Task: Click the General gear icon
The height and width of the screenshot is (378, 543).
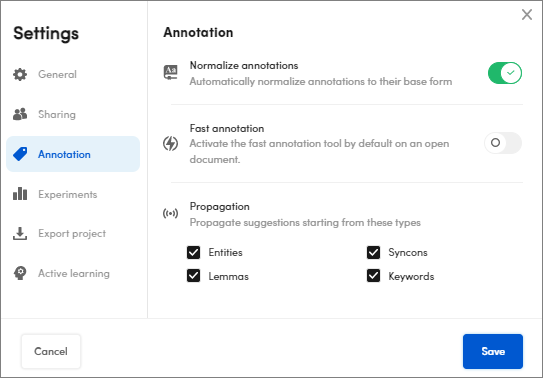Action: 20,74
